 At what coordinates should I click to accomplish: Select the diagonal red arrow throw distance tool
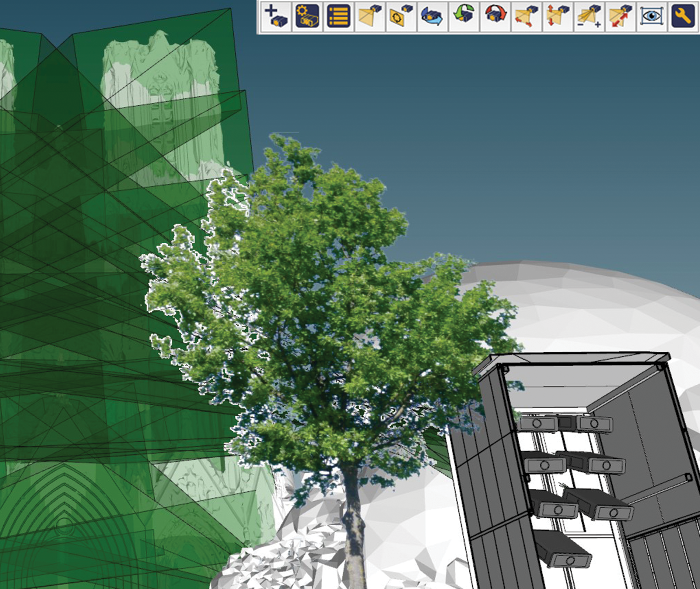coord(620,16)
